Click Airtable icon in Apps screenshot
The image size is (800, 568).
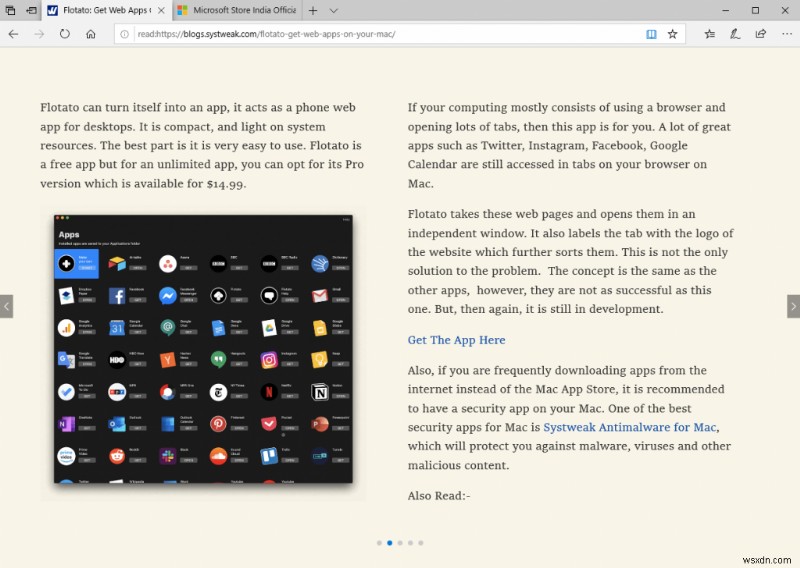tap(117, 263)
